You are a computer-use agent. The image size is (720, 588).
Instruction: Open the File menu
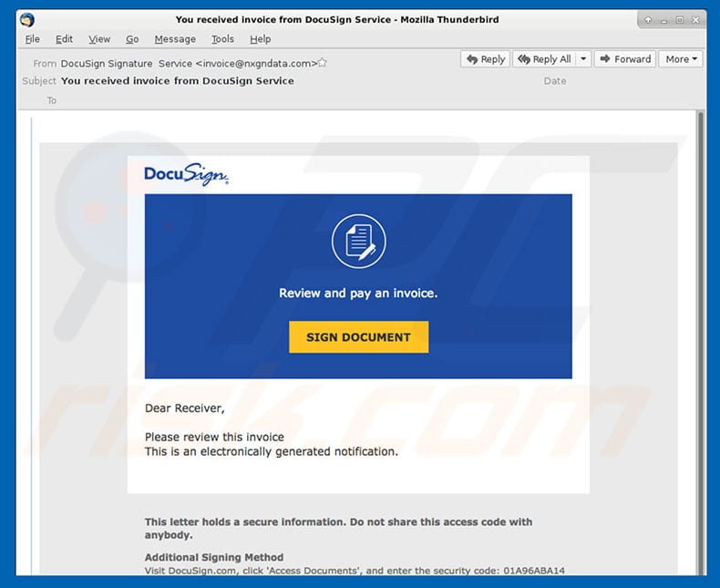[32, 39]
